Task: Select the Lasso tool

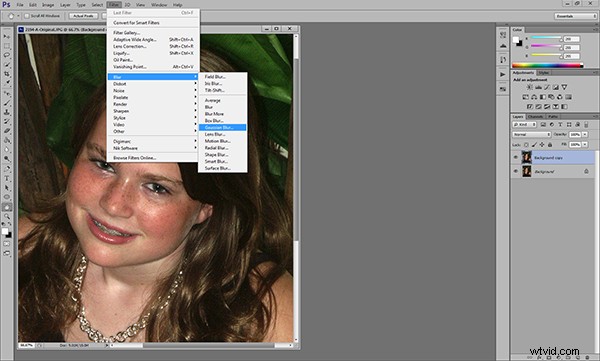Action: 7,55
